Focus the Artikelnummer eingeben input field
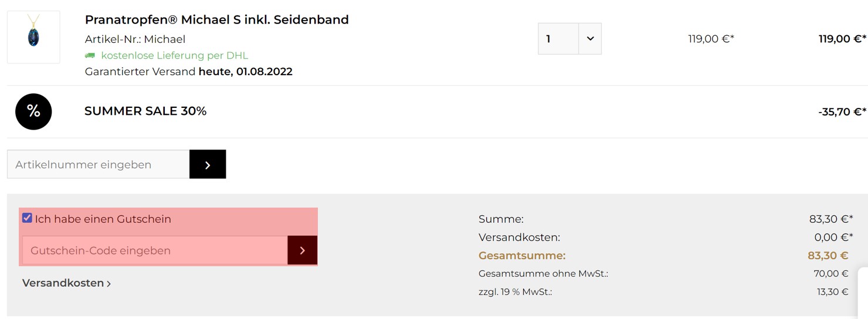This screenshot has width=868, height=319. pyautogui.click(x=99, y=165)
